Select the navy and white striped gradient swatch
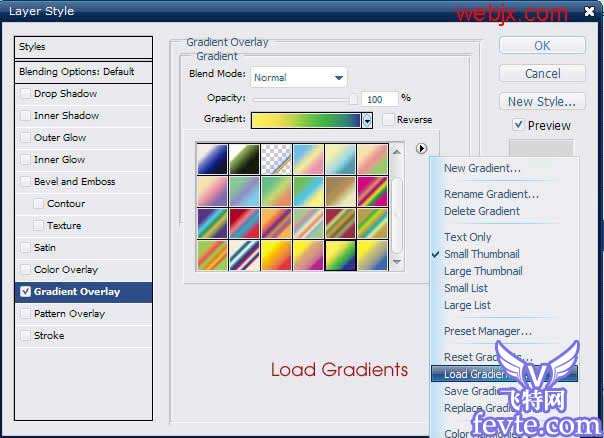The image size is (604, 438). pyautogui.click(x=244, y=255)
